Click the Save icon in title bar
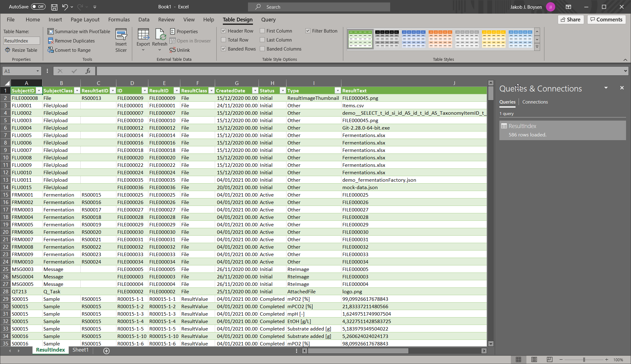631x364 pixels. pos(54,7)
